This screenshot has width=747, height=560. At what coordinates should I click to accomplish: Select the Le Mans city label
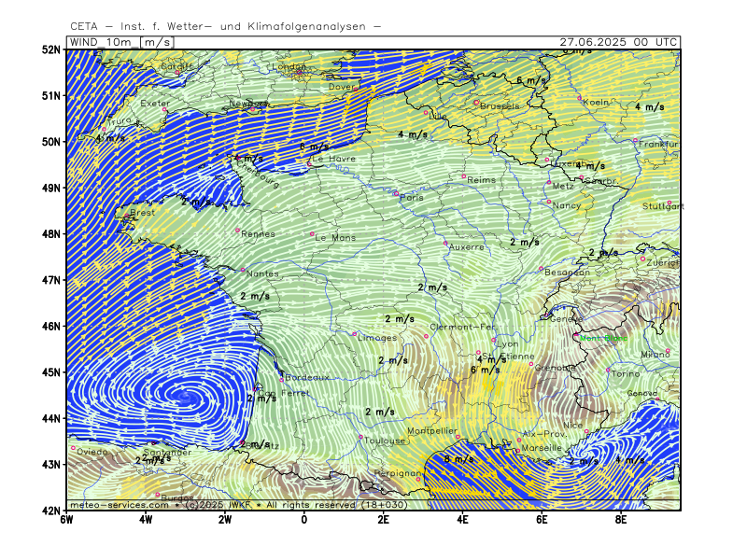click(x=335, y=238)
